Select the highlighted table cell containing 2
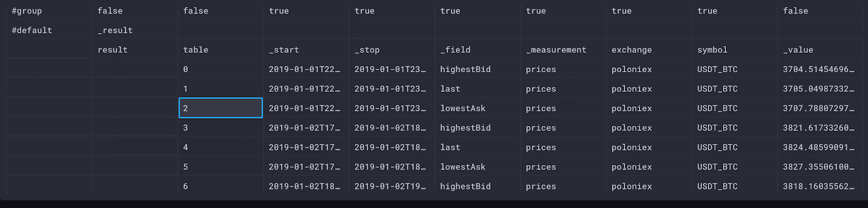 221,108
